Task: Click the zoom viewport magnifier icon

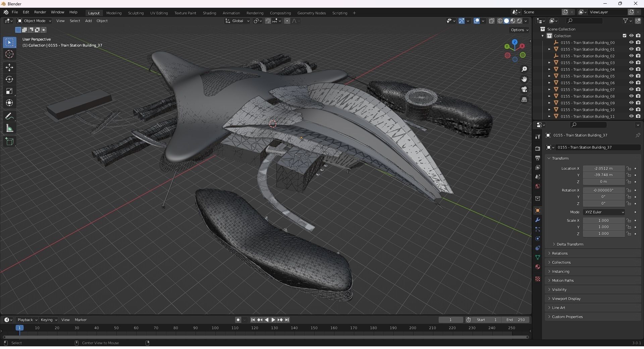Action: click(x=524, y=69)
